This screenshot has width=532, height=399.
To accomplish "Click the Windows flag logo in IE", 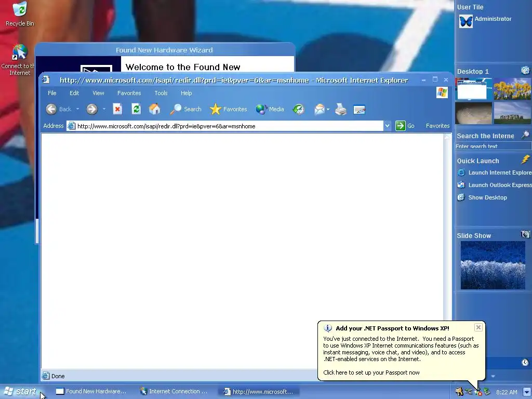I will (442, 92).
